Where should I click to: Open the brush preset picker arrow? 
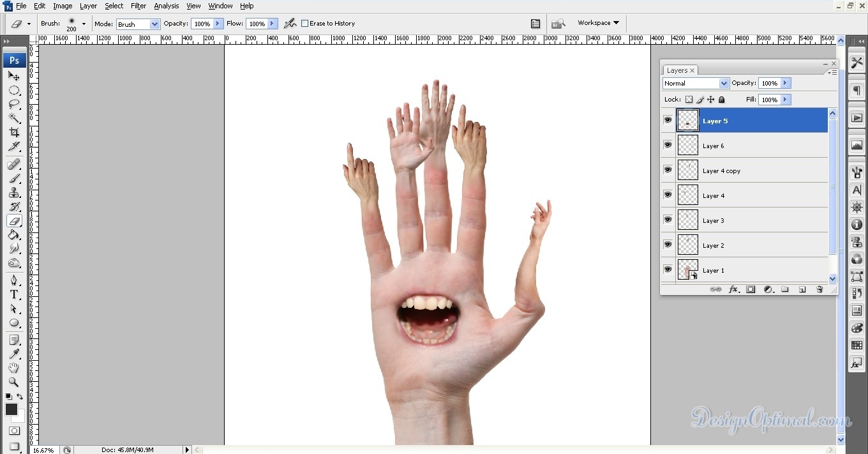click(x=84, y=24)
